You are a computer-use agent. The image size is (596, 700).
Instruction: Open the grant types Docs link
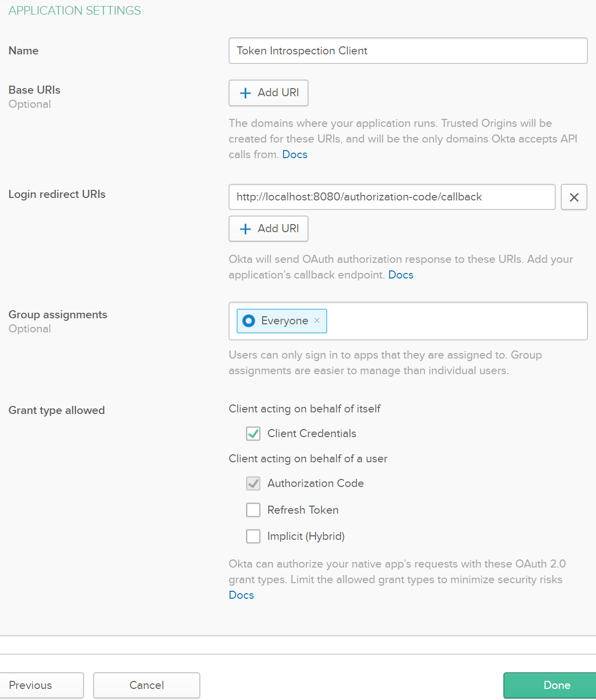click(241, 595)
